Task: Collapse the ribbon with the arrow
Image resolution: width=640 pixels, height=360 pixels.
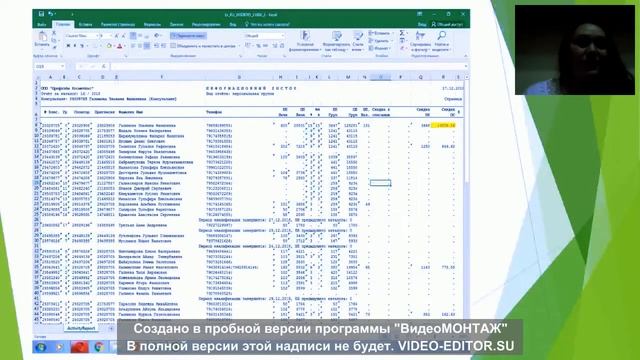Action: pos(465,56)
